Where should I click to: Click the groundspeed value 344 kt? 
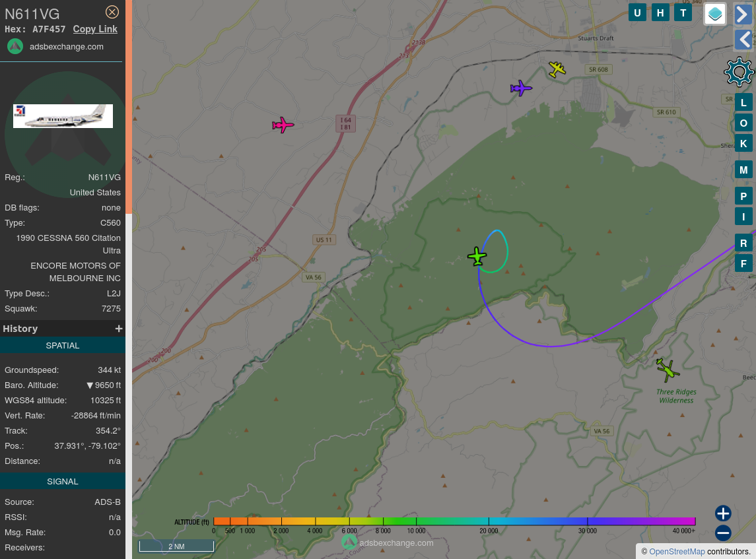[109, 370]
